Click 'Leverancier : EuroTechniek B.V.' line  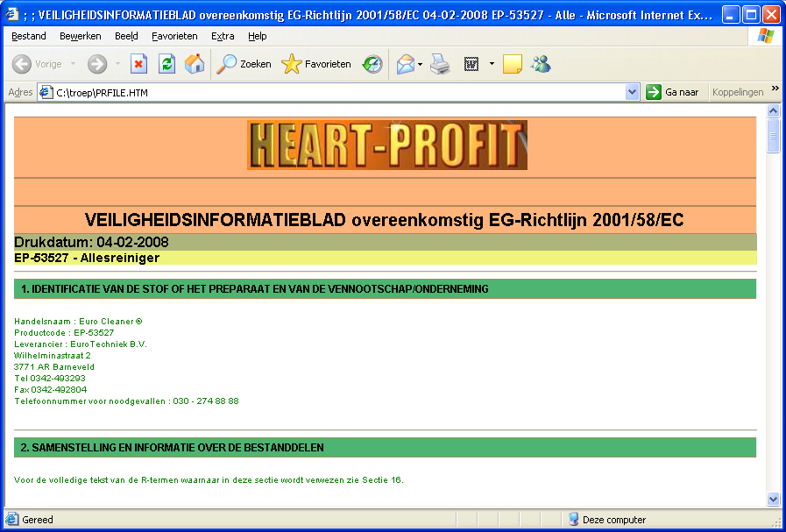click(x=81, y=344)
